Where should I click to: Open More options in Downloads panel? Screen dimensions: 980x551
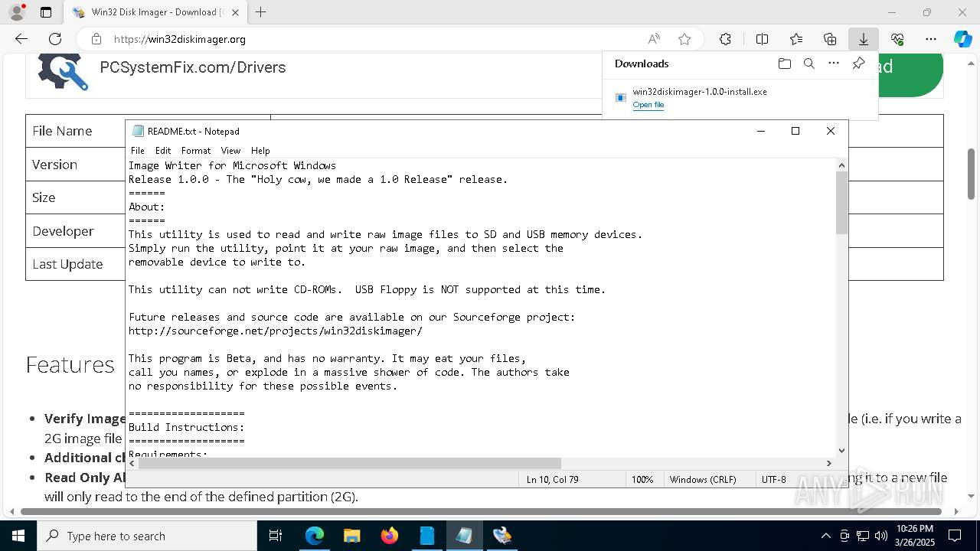point(834,64)
